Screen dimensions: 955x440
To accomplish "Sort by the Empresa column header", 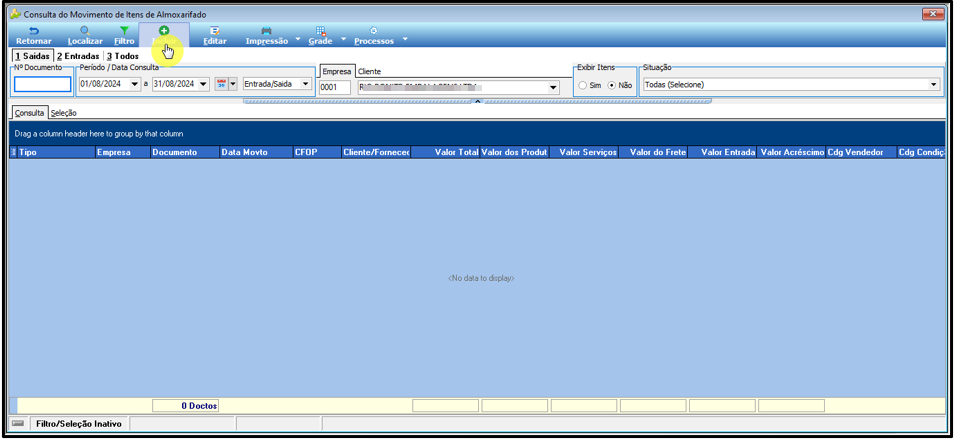I will coord(122,152).
